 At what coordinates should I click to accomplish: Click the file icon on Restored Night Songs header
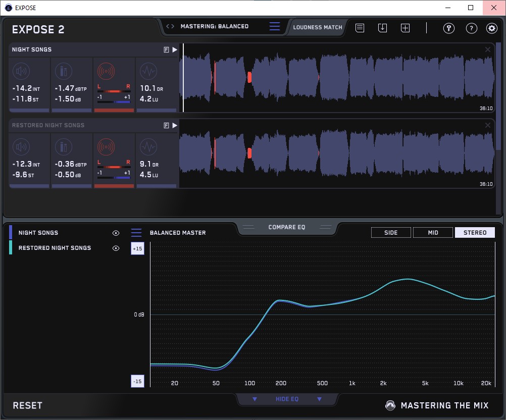(x=166, y=126)
